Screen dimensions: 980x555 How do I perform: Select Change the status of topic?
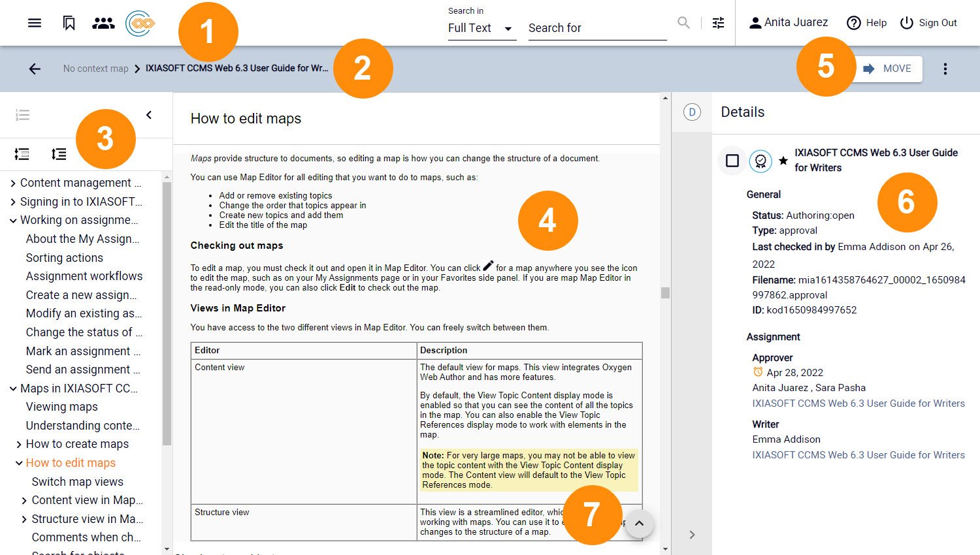click(84, 332)
